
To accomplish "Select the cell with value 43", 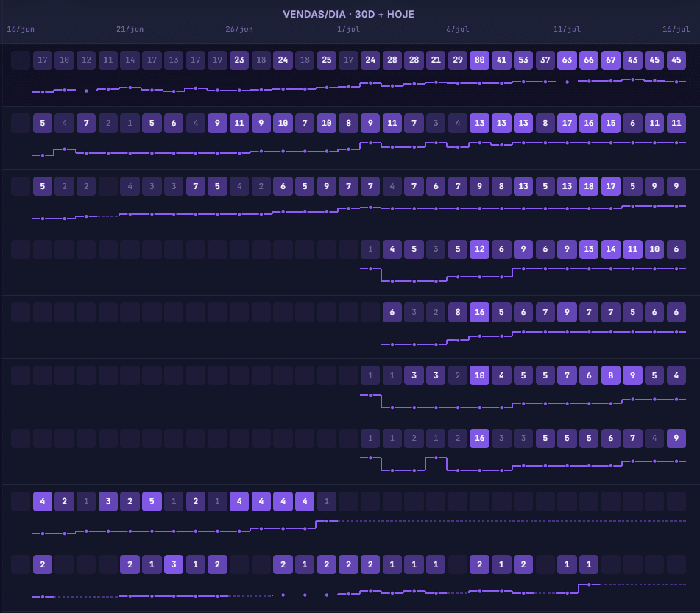I will (632, 60).
